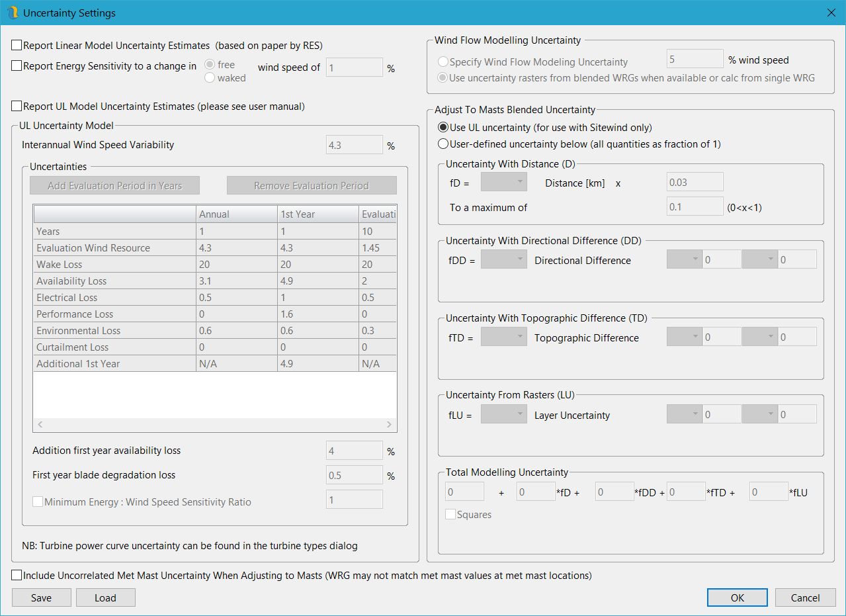The height and width of the screenshot is (616, 846).
Task: Close the Uncertainty Settings dialog
Action: click(831, 13)
